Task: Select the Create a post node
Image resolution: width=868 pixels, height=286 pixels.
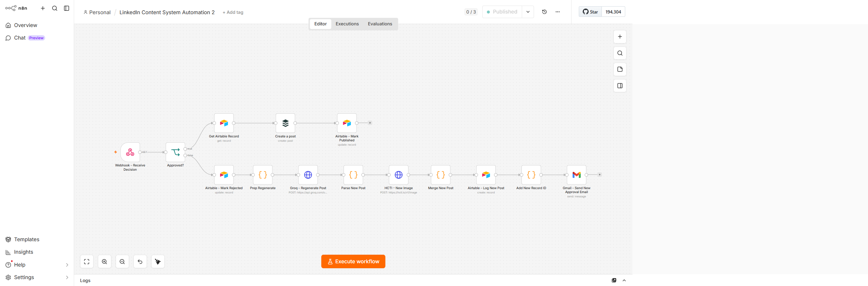Action: pyautogui.click(x=285, y=123)
